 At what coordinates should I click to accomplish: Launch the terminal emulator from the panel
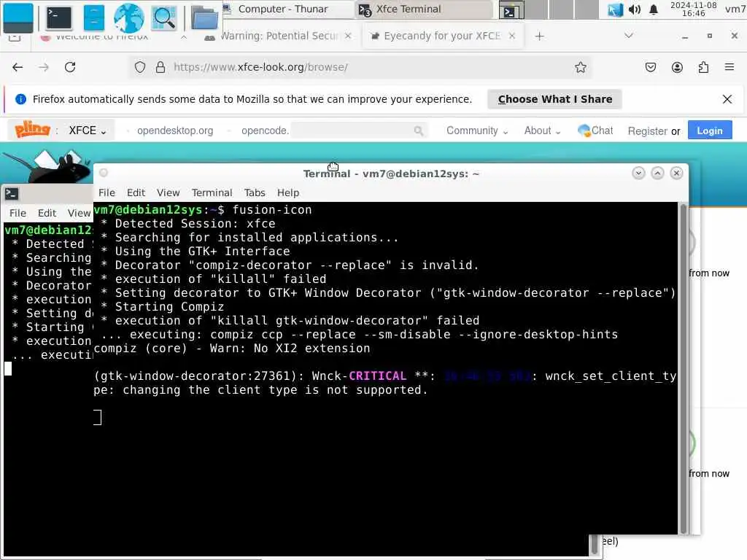(58, 17)
